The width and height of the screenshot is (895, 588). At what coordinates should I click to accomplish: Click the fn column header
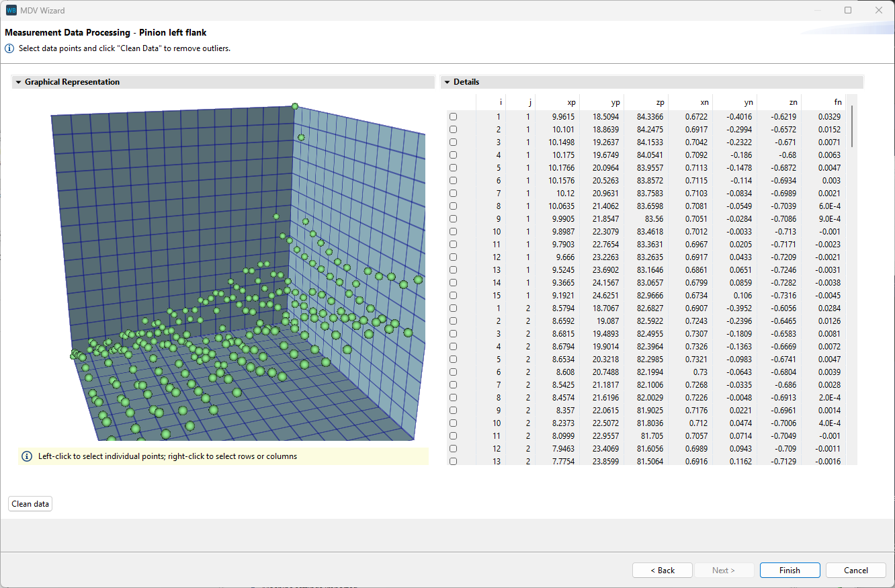pos(823,102)
